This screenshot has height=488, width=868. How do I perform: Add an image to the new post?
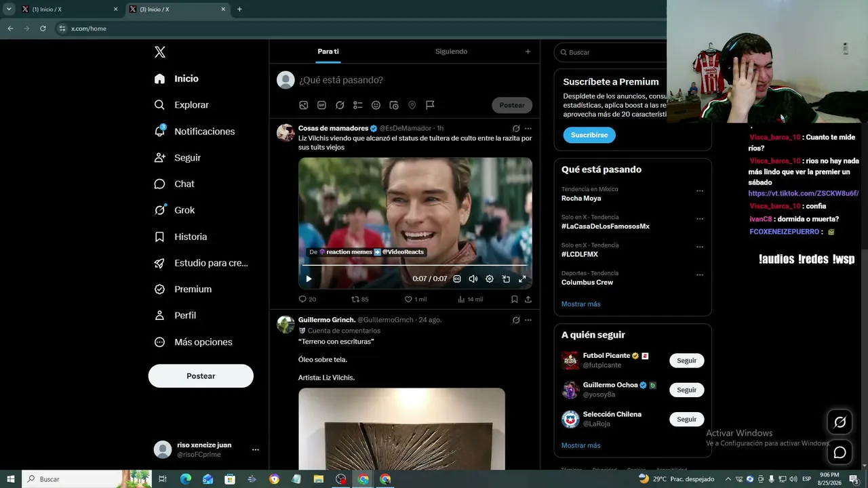tap(304, 105)
